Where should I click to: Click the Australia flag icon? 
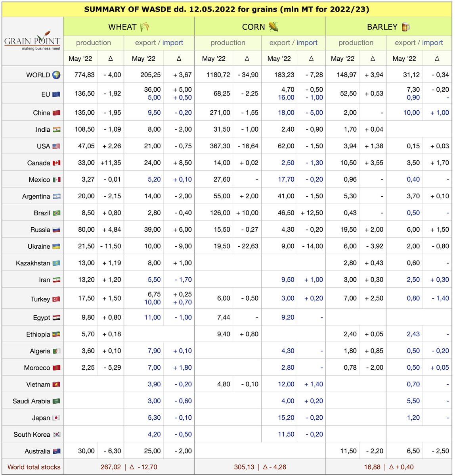[56, 451]
